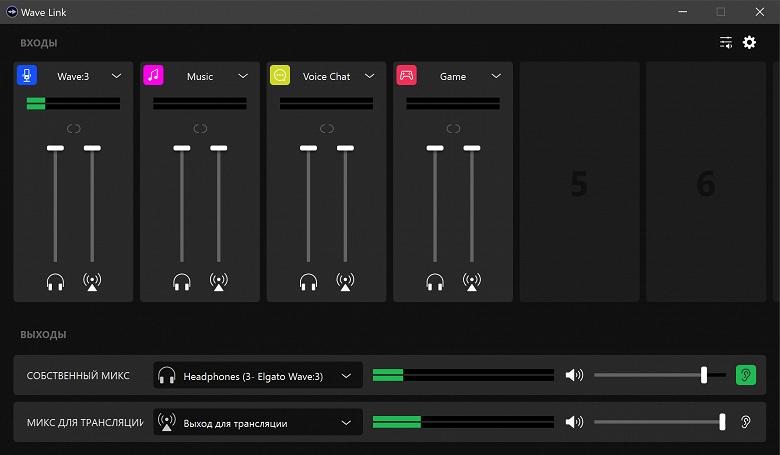Expand the Game channel dropdown arrow
Viewport: 780px width, 455px height.
click(x=496, y=76)
